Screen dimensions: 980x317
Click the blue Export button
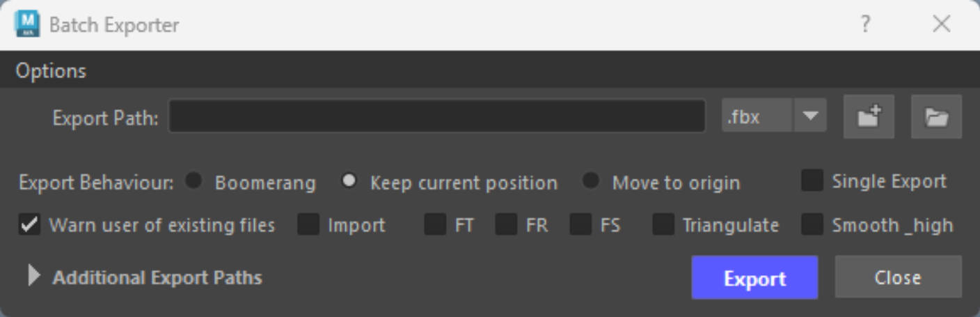754,278
